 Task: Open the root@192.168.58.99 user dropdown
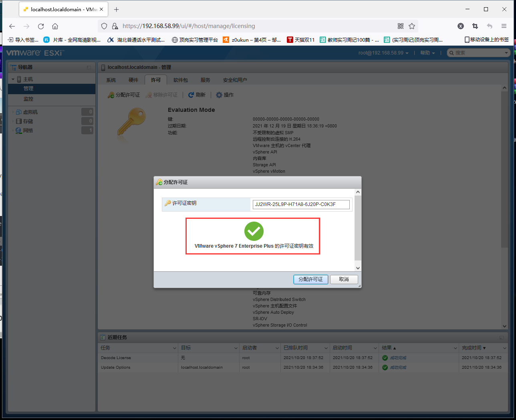383,53
